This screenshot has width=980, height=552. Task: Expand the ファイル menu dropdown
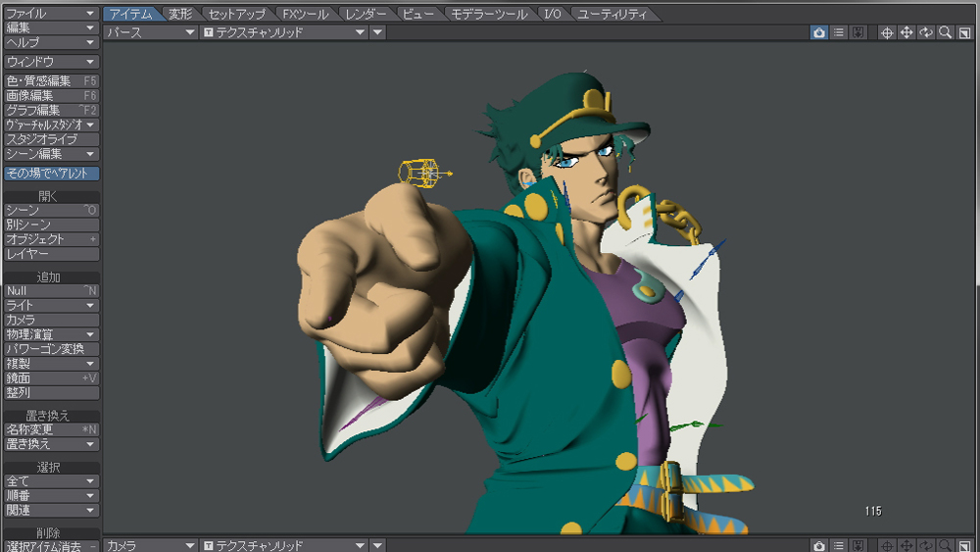pos(51,14)
